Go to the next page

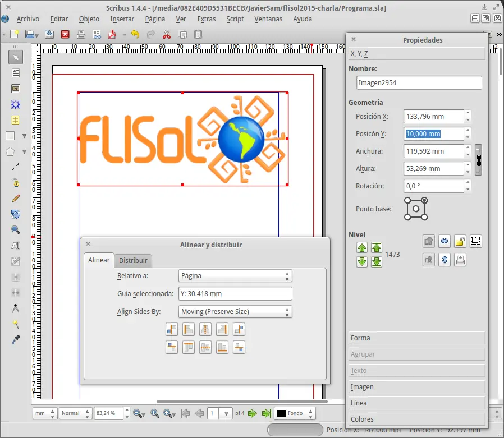253,413
